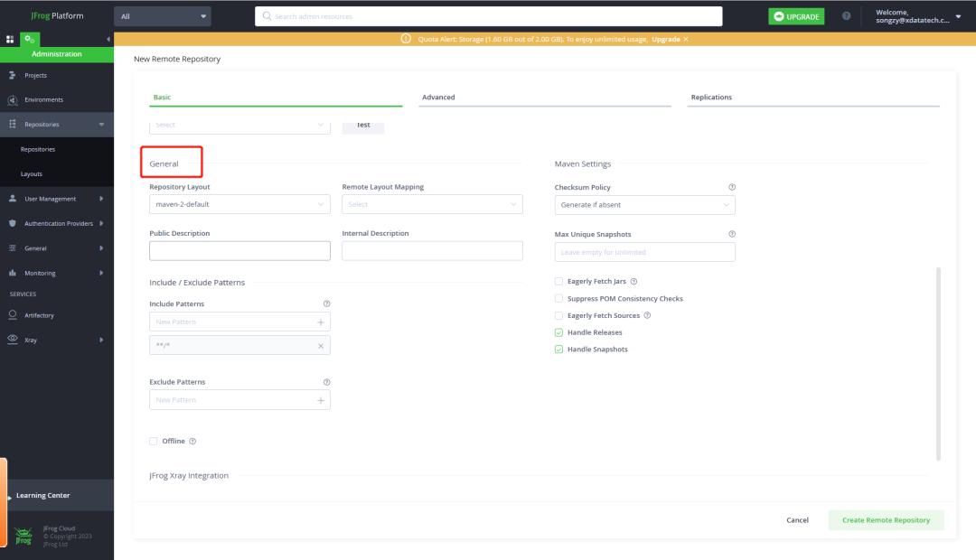Viewport: 976px width, 560px height.
Task: Click the Offline help icon
Action: [x=192, y=441]
